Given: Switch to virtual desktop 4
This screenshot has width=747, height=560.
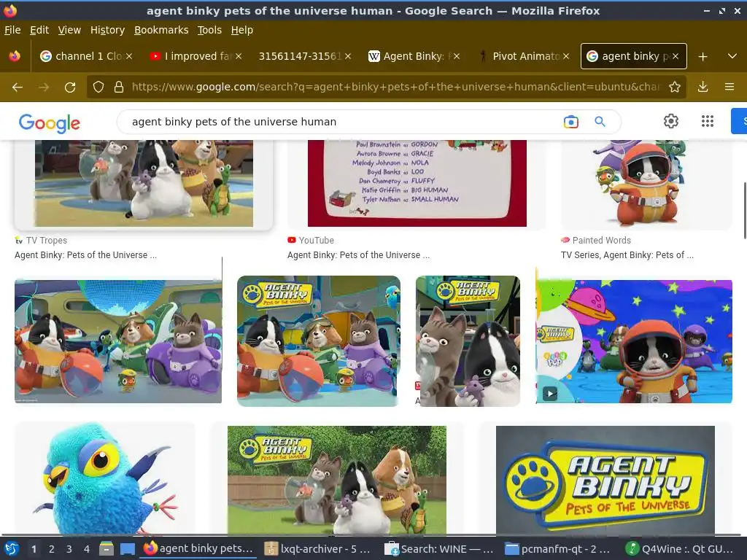Looking at the screenshot, I should [87, 549].
